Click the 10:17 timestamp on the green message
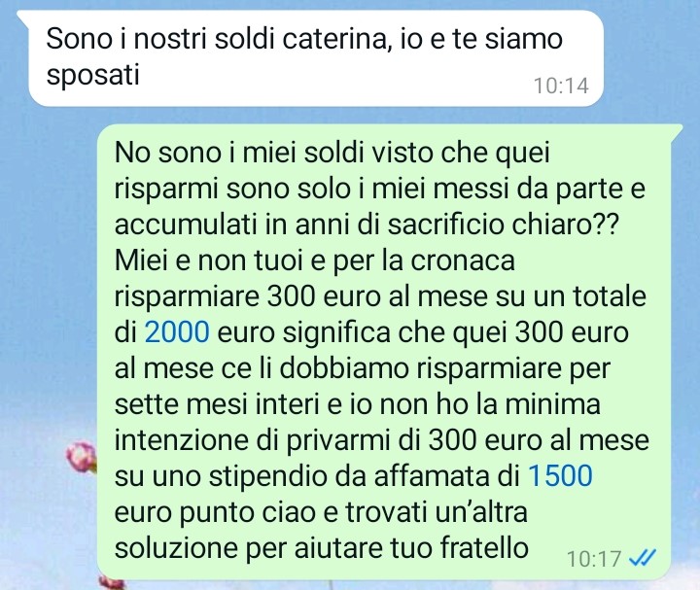700x590 pixels. tap(594, 559)
